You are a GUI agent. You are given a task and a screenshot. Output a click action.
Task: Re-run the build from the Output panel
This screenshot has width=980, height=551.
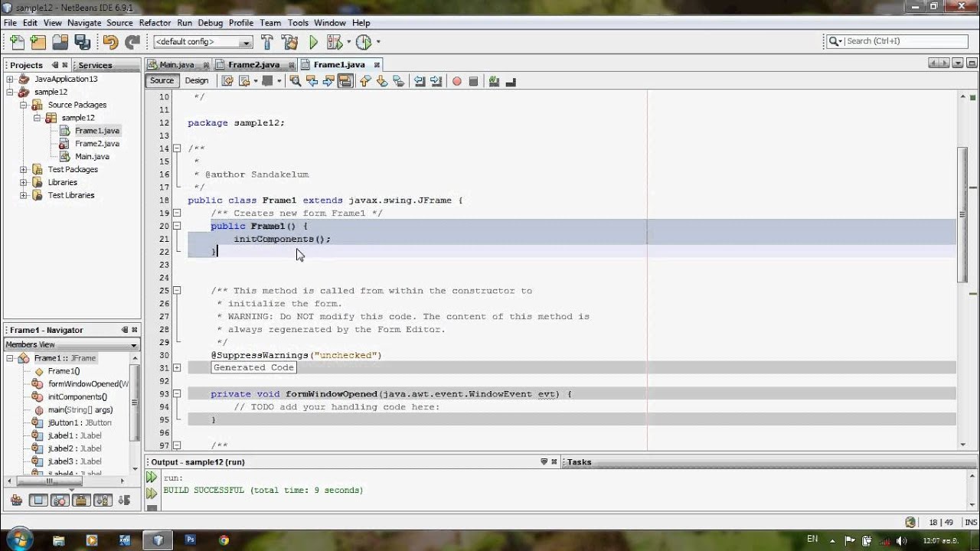pos(152,478)
